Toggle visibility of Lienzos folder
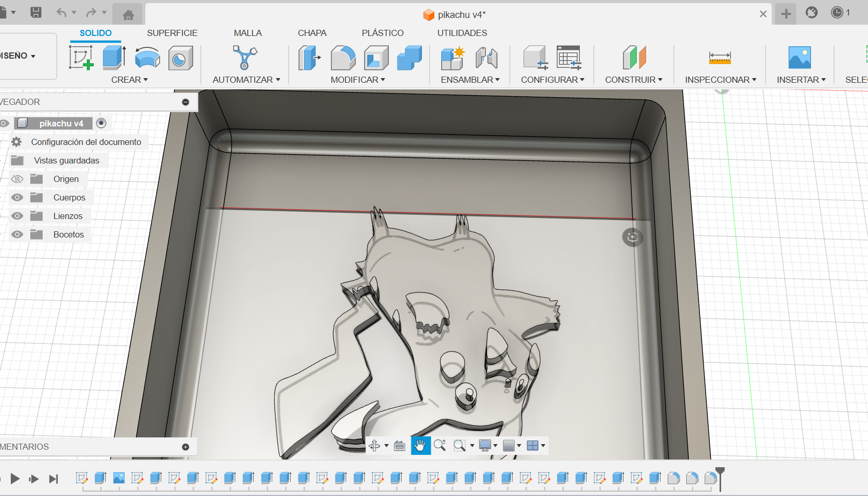Image resolution: width=868 pixels, height=496 pixels. (x=17, y=216)
